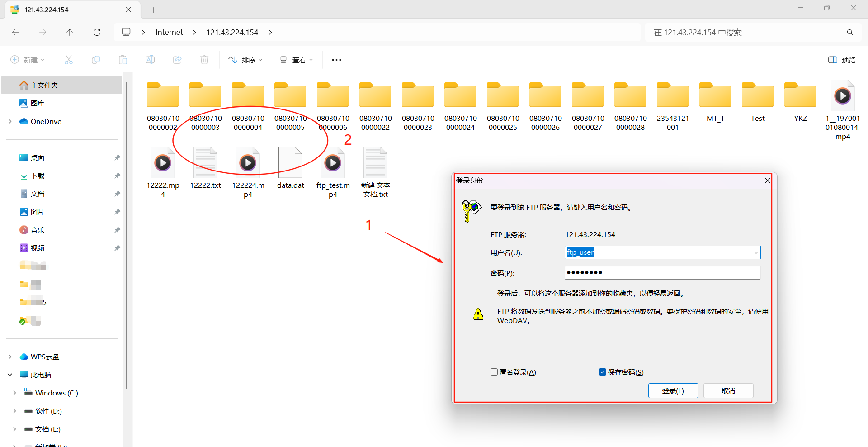Expand the 软件 (D:) drive node

14,411
